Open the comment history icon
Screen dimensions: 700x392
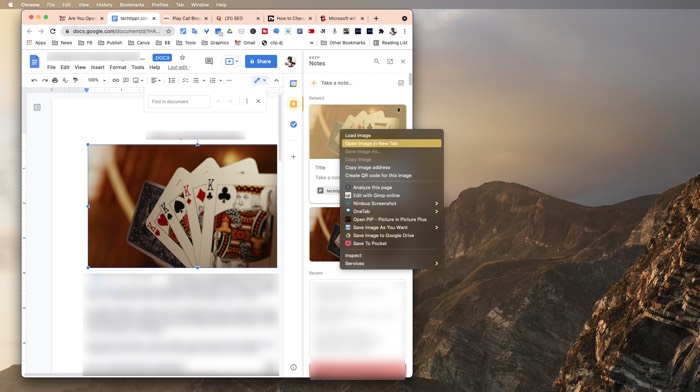pos(209,61)
